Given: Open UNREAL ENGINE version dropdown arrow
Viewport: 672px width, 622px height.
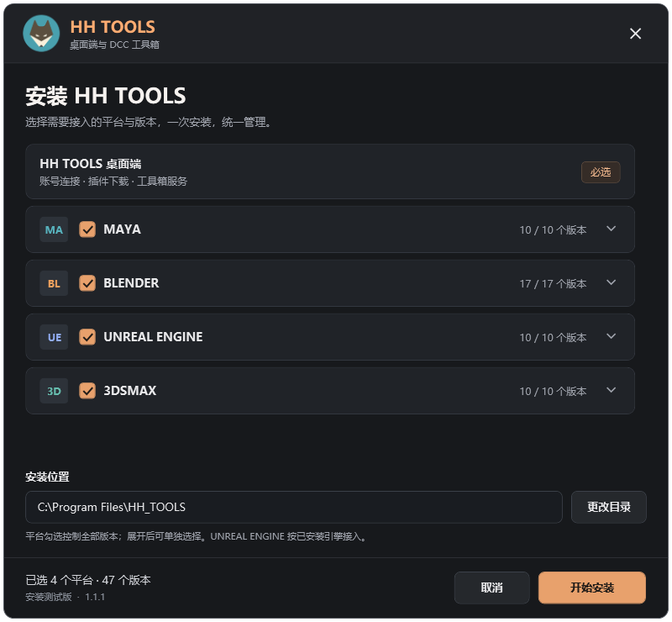Looking at the screenshot, I should click(x=612, y=336).
